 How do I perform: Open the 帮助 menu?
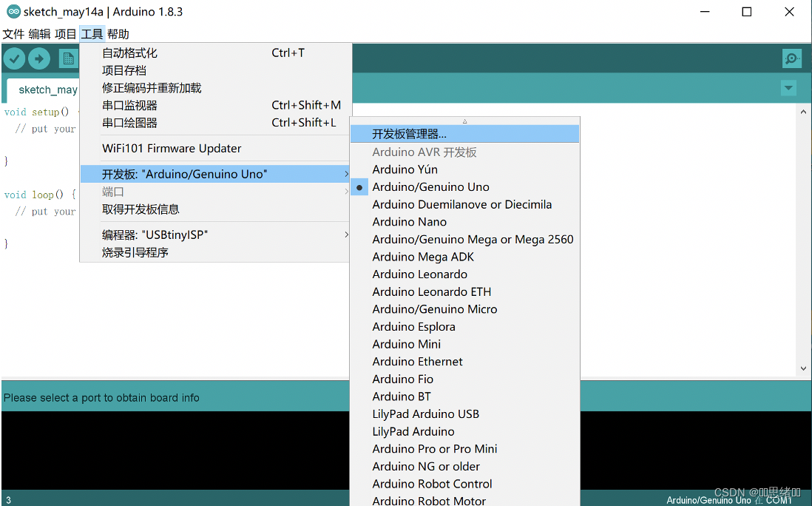click(x=118, y=34)
